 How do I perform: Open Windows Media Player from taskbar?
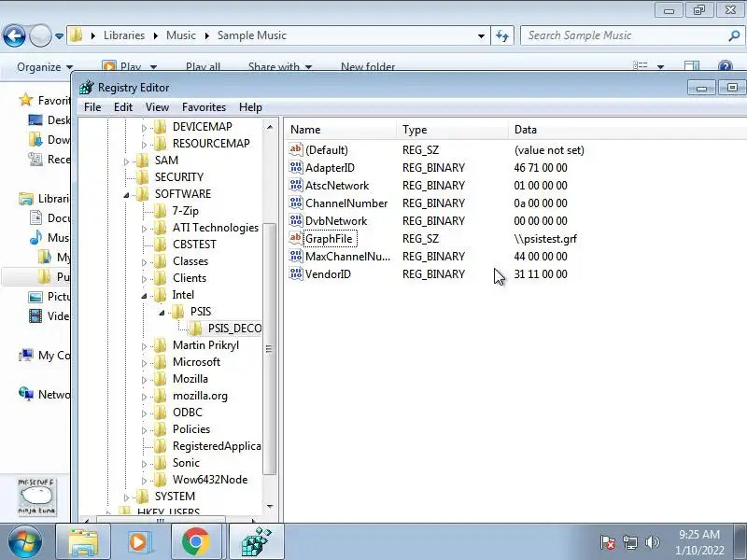click(139, 542)
